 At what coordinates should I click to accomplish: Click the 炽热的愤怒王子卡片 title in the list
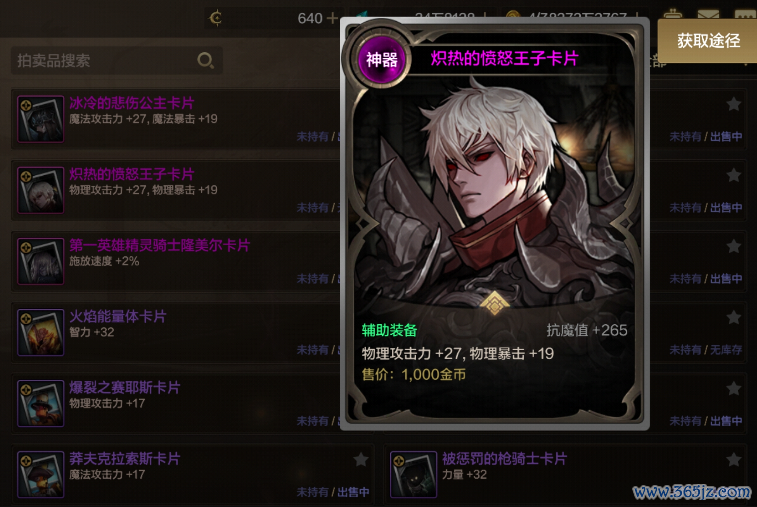tap(132, 174)
